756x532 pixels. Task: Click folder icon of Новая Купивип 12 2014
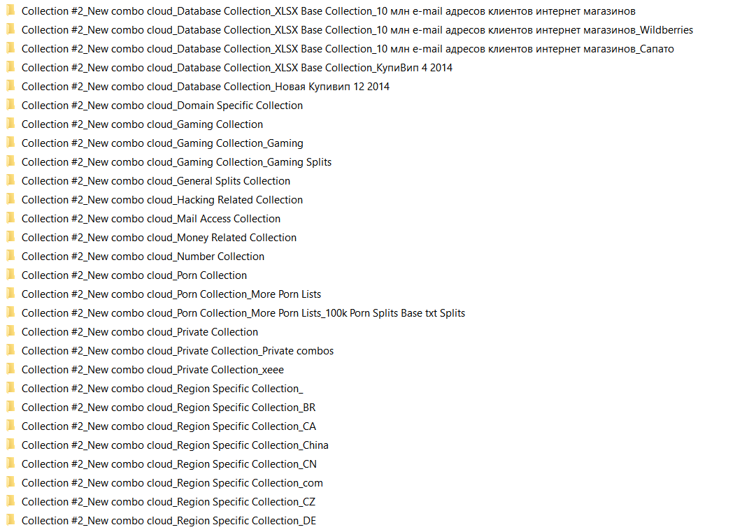coord(10,86)
